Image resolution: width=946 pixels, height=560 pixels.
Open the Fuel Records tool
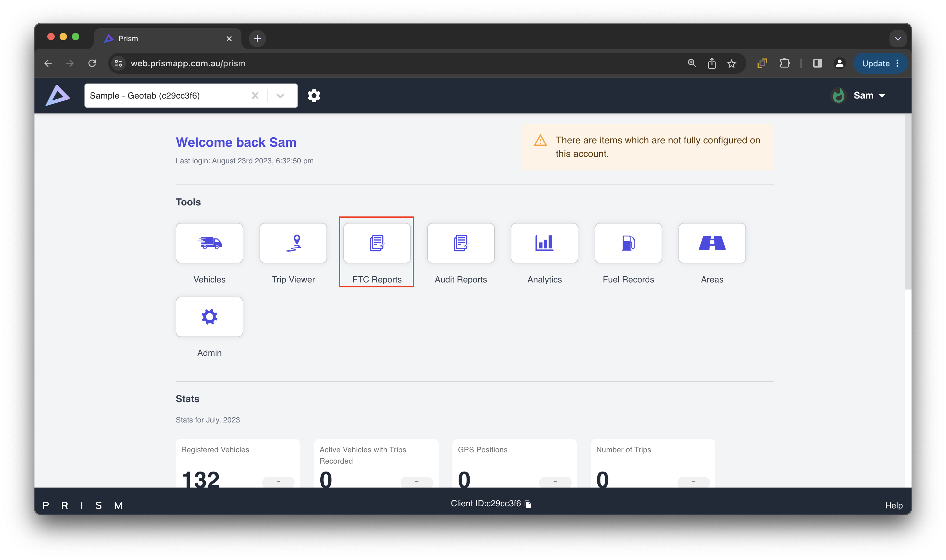pyautogui.click(x=628, y=243)
